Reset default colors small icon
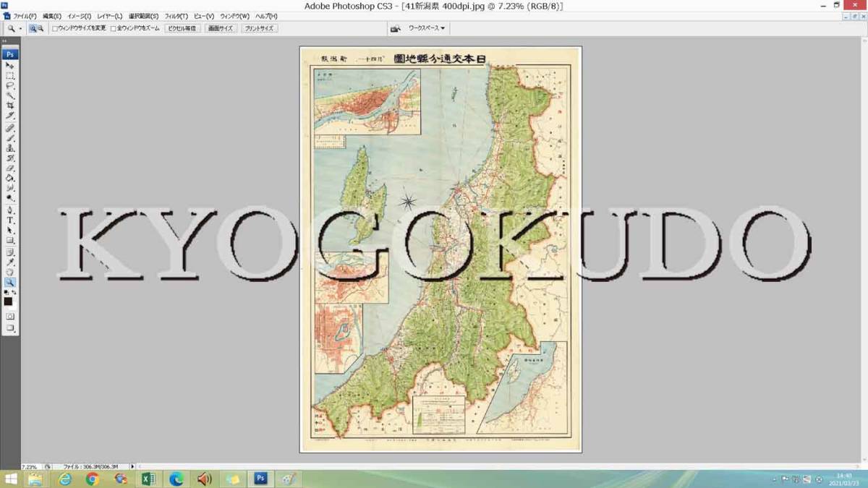This screenshot has height=488, width=868. click(x=7, y=293)
